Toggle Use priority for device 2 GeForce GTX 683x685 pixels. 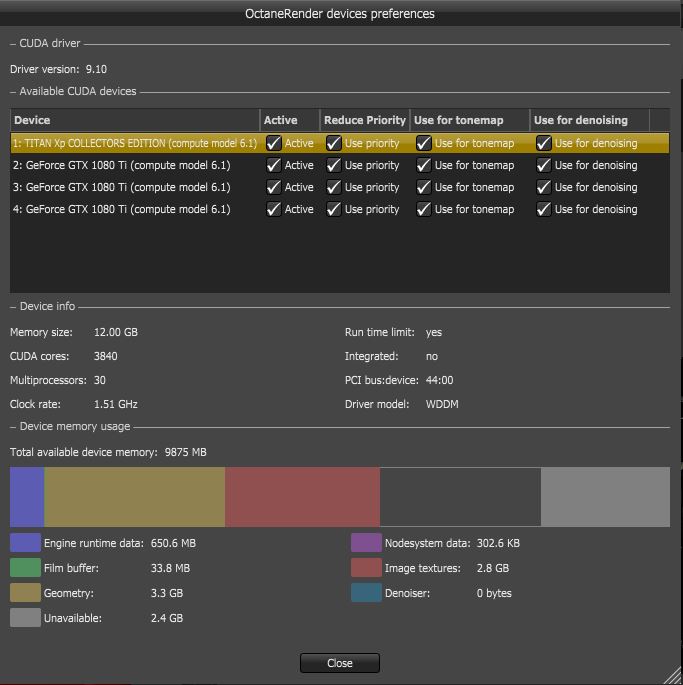point(333,165)
